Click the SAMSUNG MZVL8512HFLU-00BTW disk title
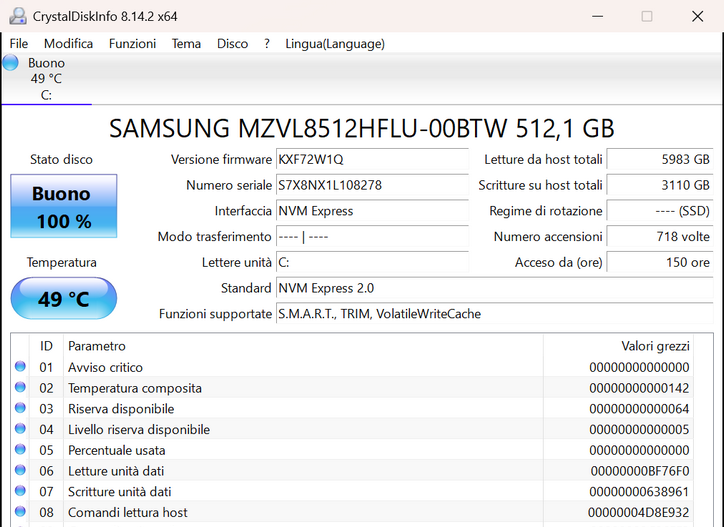This screenshot has height=527, width=724. click(x=362, y=128)
